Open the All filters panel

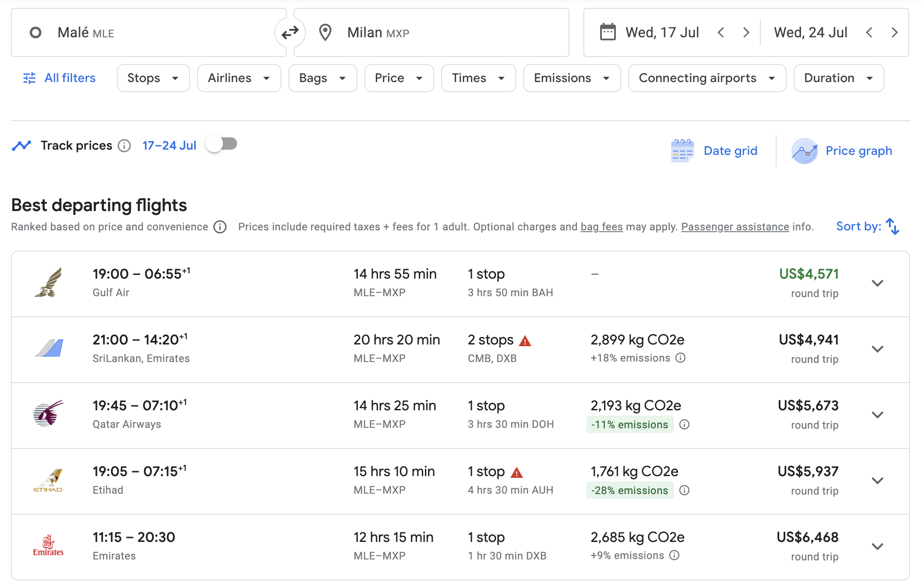tap(59, 78)
